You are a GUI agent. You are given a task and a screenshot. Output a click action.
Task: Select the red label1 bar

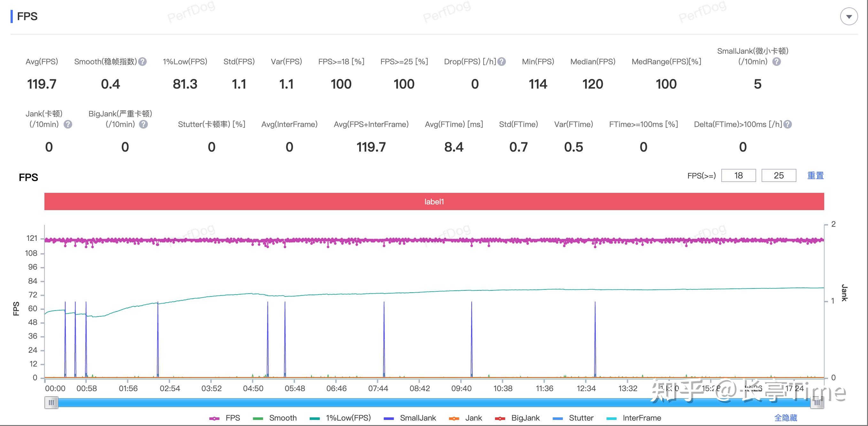434,202
